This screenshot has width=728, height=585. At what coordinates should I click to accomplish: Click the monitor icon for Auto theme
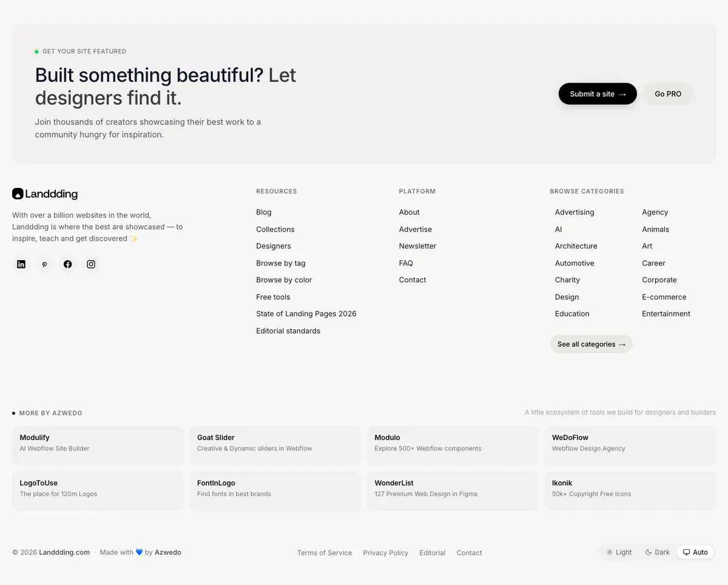(687, 552)
